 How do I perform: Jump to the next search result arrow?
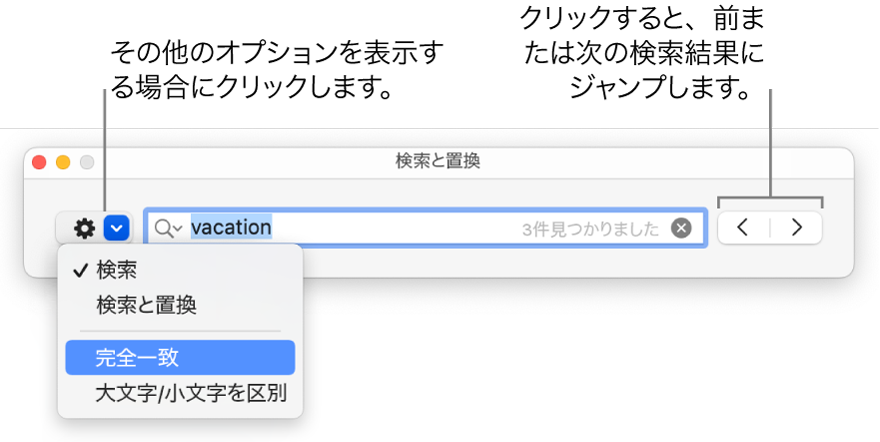796,228
